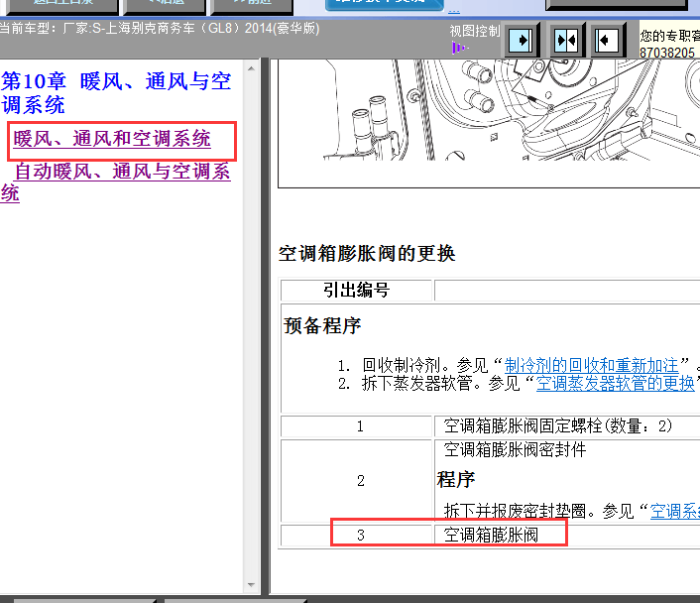Click the 空调箱膨胀阀密封件 text
The width and height of the screenshot is (700, 603).
[515, 449]
